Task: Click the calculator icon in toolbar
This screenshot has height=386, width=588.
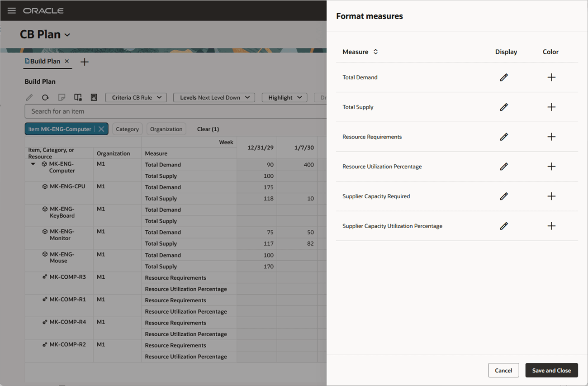Action: click(94, 97)
